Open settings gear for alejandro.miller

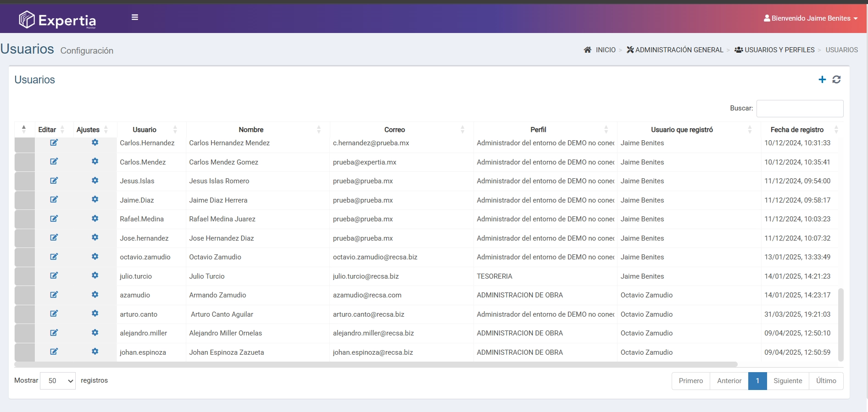[x=95, y=333]
